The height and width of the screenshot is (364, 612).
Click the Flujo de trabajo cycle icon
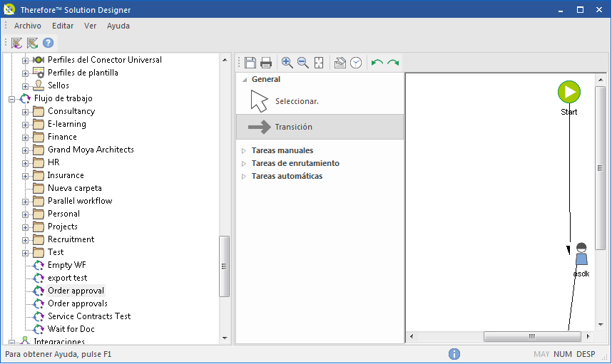[x=25, y=98]
